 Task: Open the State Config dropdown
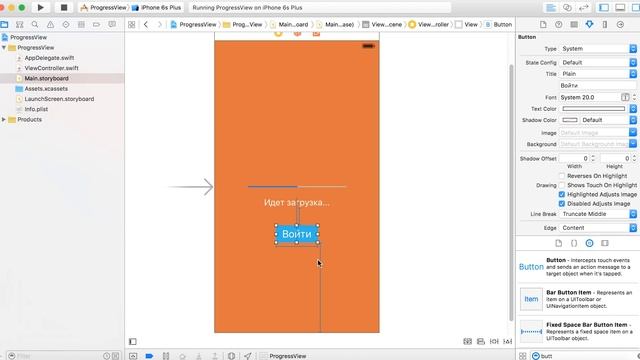(x=598, y=62)
